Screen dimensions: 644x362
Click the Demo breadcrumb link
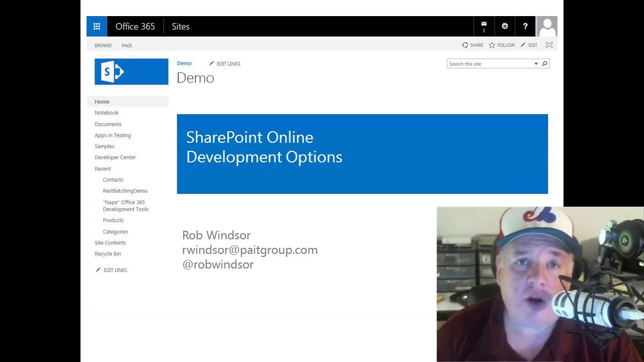tap(184, 63)
